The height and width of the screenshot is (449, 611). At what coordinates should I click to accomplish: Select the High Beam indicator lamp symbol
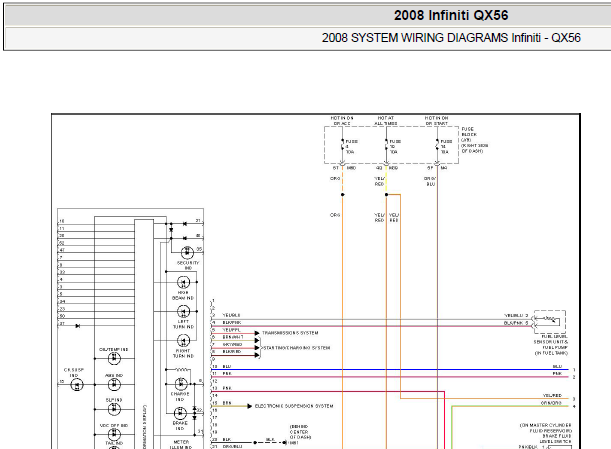(184, 282)
